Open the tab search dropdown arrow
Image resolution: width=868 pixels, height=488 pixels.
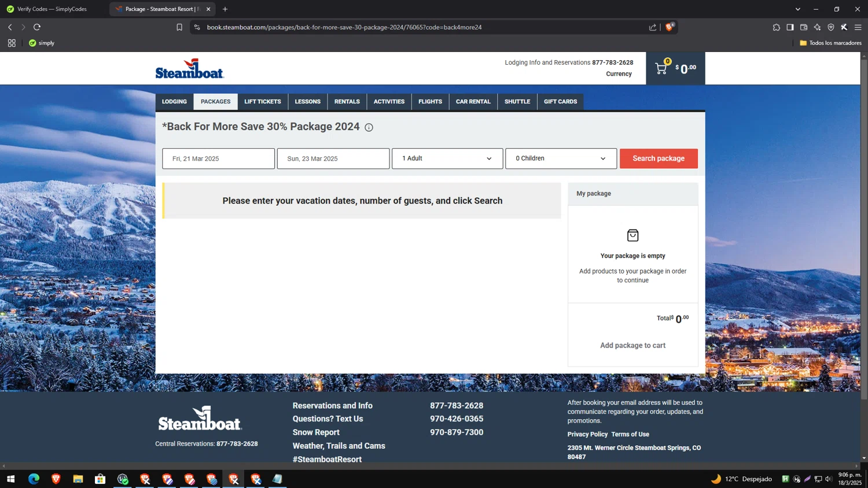click(x=797, y=9)
